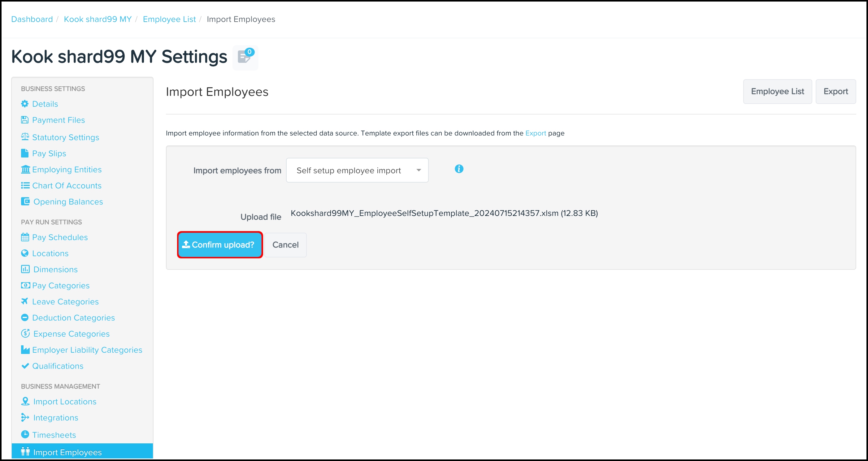Click the map pin icon for Import Locations

tap(25, 401)
